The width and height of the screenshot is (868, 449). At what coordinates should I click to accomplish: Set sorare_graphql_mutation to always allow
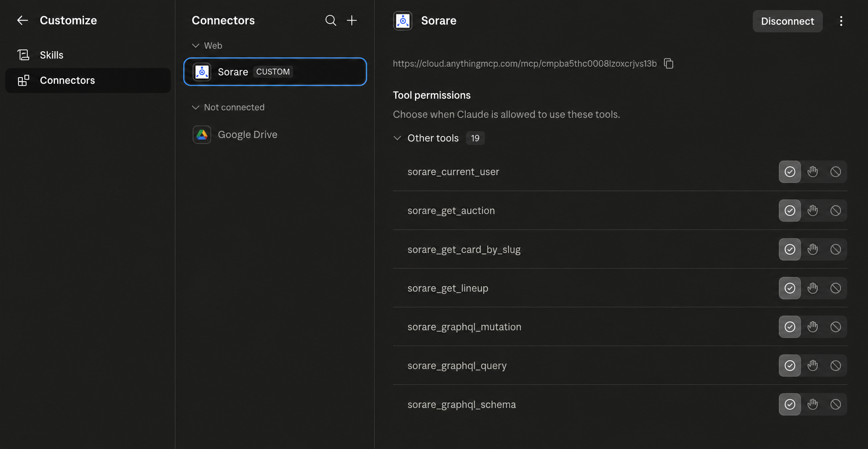[x=790, y=327]
